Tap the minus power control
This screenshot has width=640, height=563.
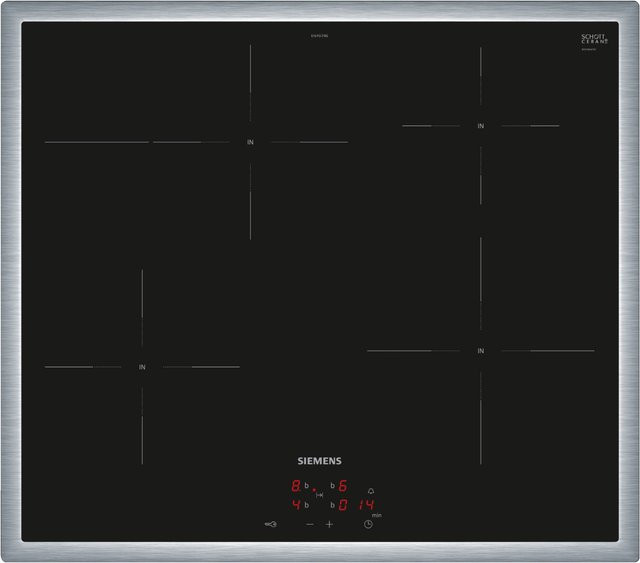(310, 524)
